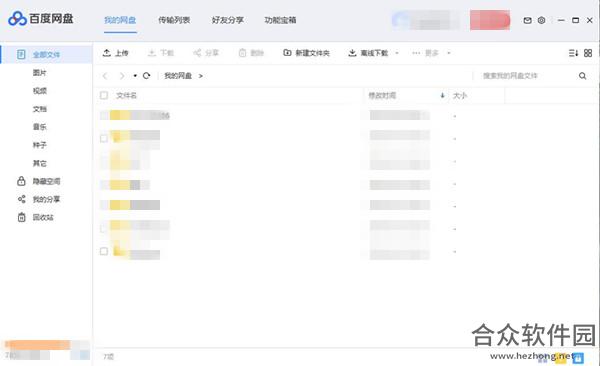Switch to the 传输列表 tab
This screenshot has height=366, width=600.
tap(174, 20)
